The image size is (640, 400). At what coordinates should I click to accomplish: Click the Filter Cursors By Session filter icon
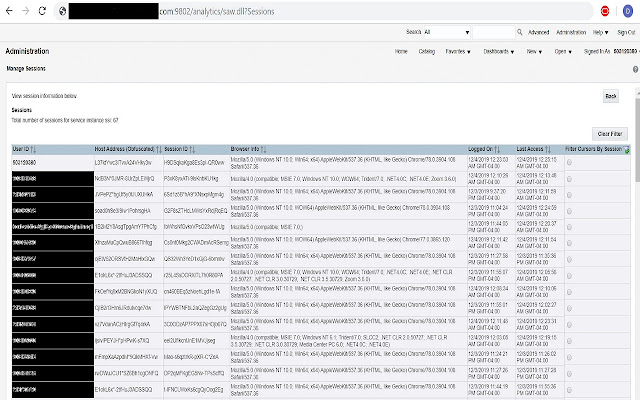tap(627, 150)
